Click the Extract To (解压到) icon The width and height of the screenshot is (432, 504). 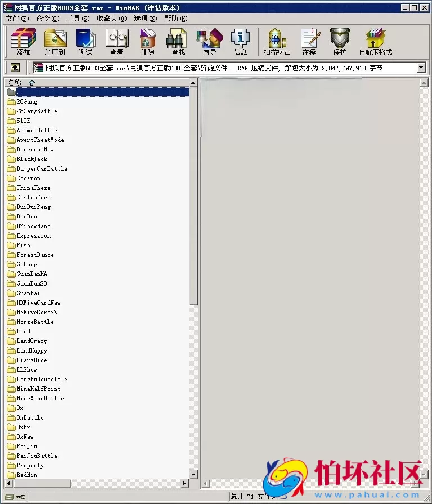55,42
